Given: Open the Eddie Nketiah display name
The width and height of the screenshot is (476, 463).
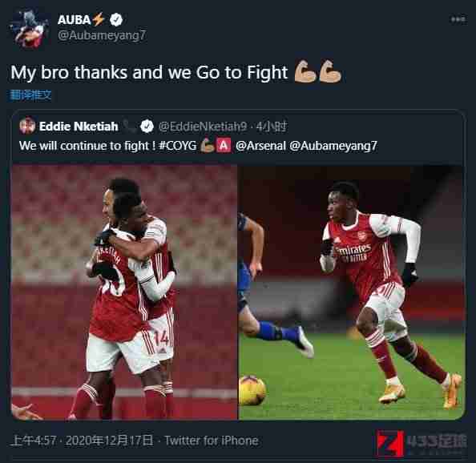Looking at the screenshot, I should [x=79, y=127].
